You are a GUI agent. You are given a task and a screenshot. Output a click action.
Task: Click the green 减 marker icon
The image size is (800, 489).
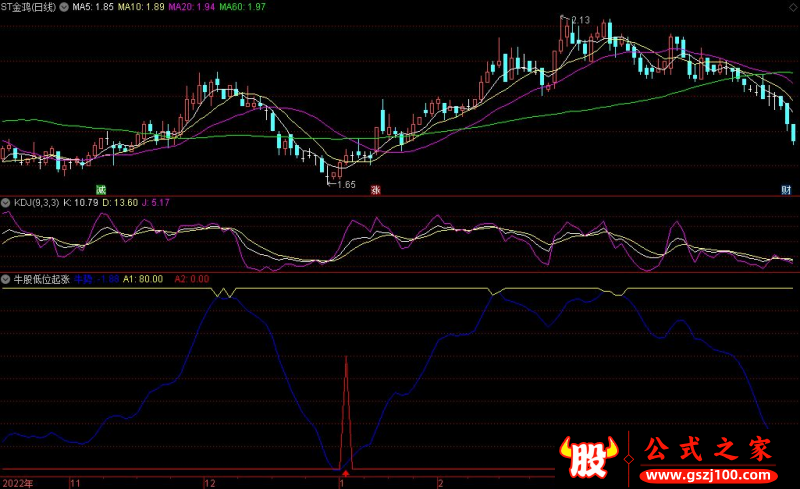[x=101, y=190]
